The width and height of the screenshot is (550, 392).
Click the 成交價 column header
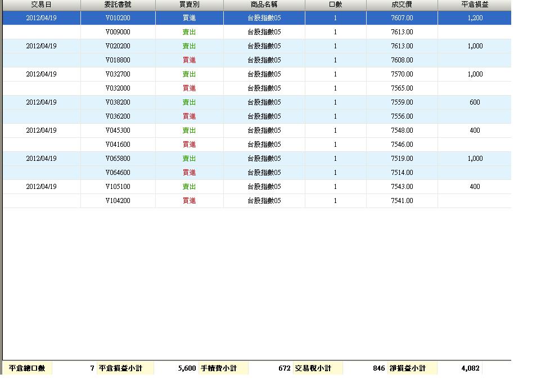[x=402, y=4]
